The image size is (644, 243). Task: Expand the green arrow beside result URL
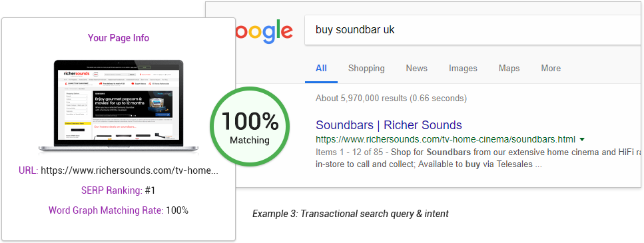pos(582,140)
